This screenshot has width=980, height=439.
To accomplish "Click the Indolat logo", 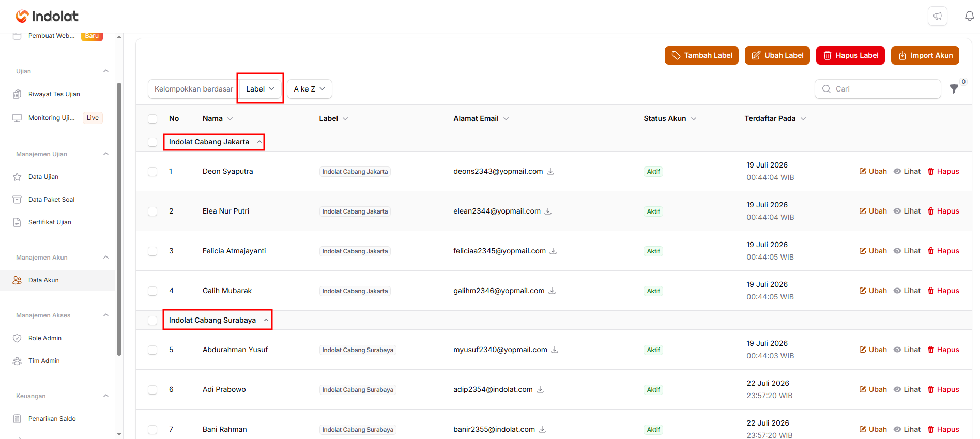I will 47,17.
